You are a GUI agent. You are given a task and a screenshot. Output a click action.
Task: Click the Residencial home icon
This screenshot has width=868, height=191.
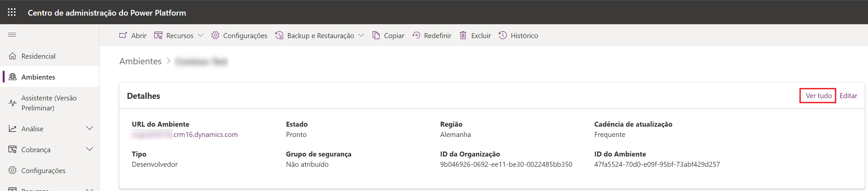click(x=13, y=56)
